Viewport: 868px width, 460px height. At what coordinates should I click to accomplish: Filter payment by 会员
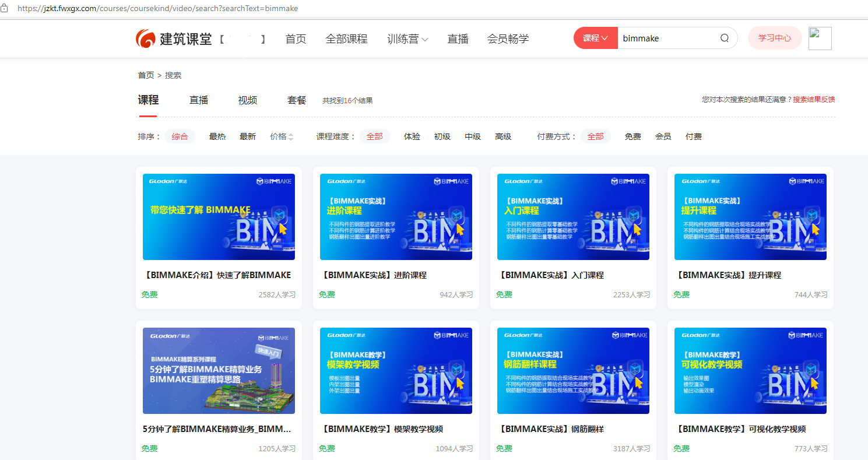click(x=663, y=136)
